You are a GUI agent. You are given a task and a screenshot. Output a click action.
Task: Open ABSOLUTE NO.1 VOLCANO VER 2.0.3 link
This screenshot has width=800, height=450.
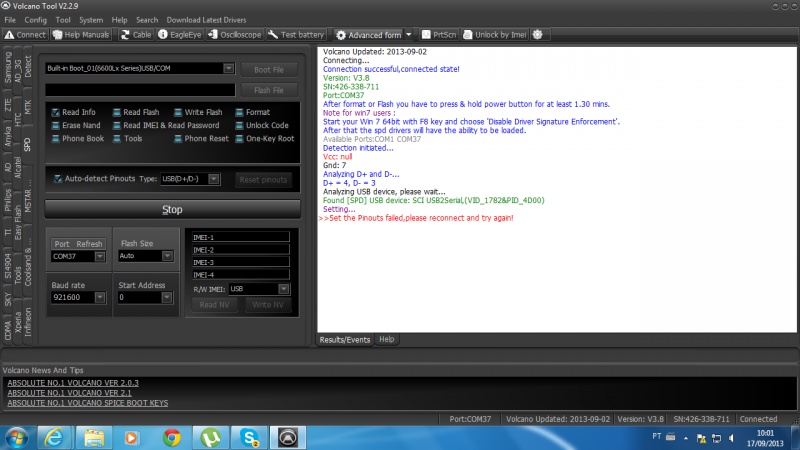pyautogui.click(x=73, y=383)
